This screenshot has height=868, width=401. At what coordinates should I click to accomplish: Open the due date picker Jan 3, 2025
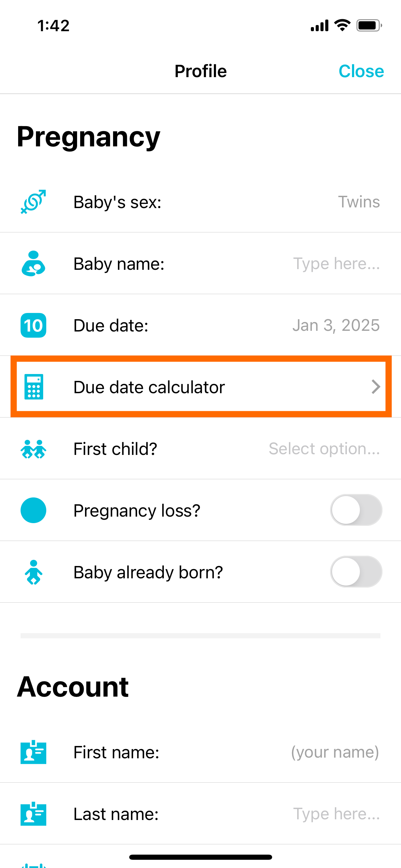click(336, 325)
